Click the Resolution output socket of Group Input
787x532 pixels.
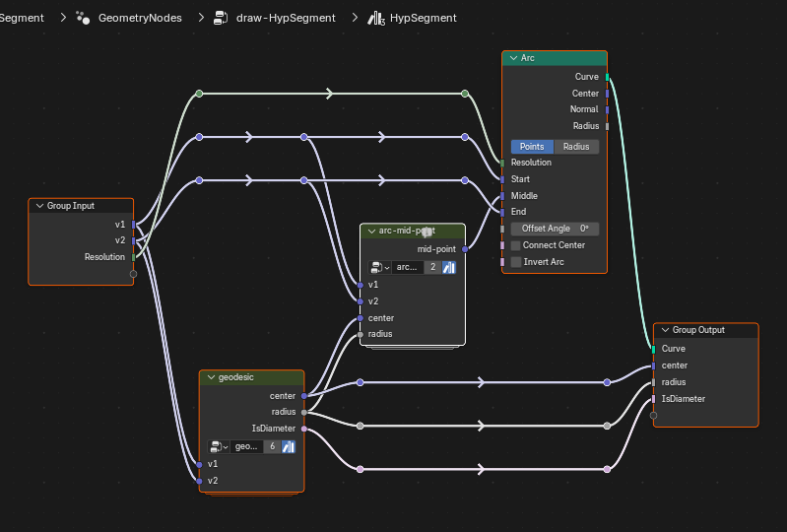(134, 257)
